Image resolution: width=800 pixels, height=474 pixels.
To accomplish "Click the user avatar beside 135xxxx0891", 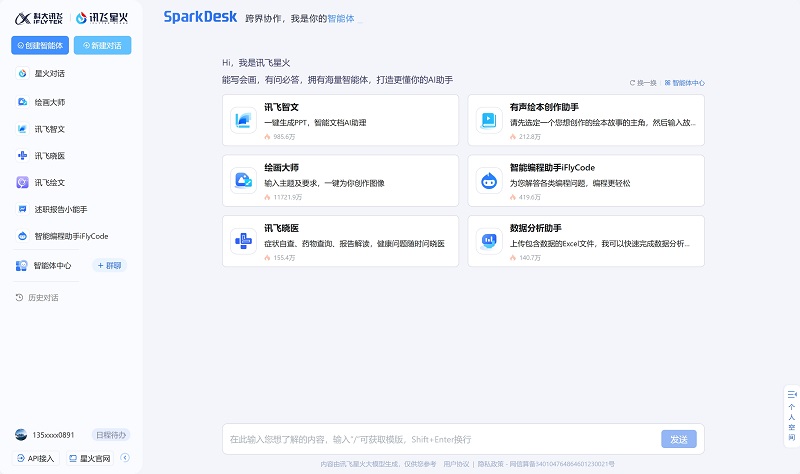I will pyautogui.click(x=21, y=435).
